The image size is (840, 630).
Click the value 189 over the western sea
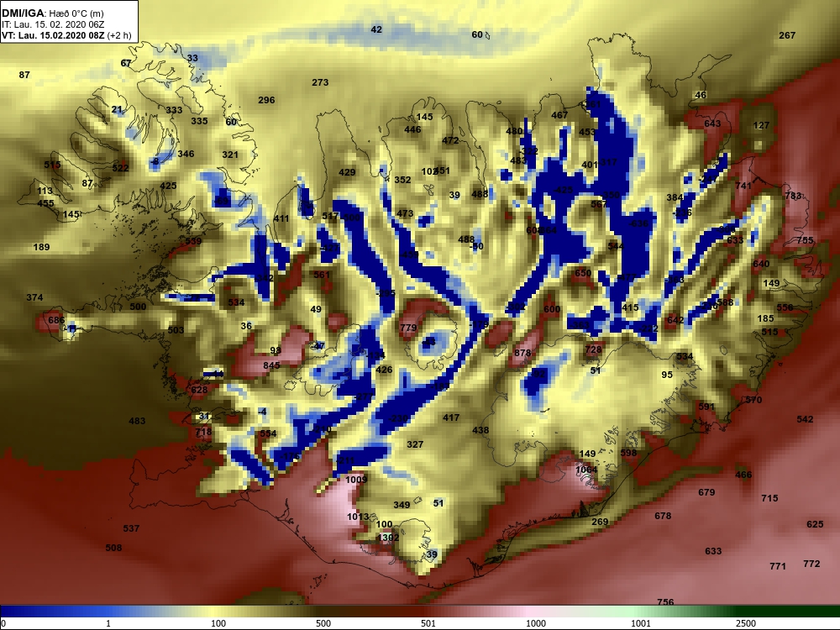point(41,248)
